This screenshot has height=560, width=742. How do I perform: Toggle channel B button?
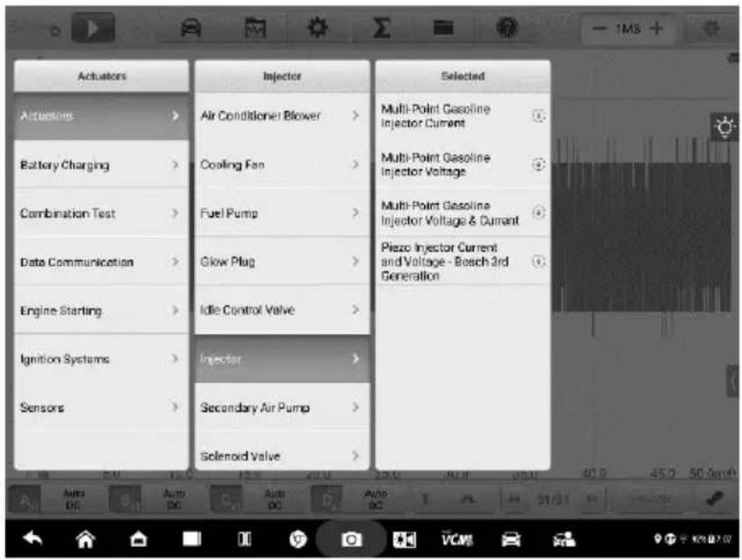[125, 500]
